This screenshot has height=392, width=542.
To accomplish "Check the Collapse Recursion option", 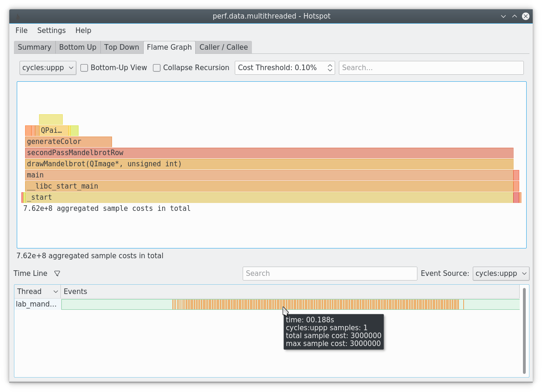I will (157, 68).
